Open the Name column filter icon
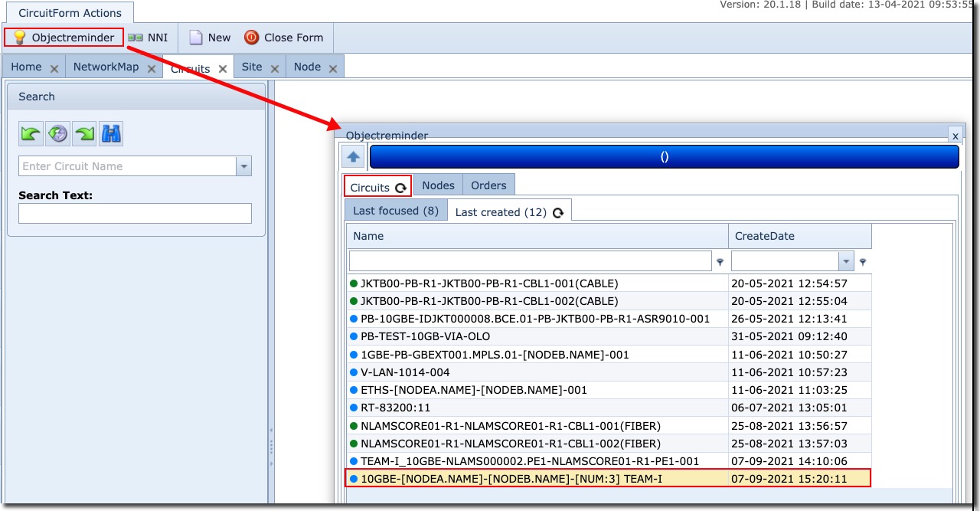 (720, 262)
